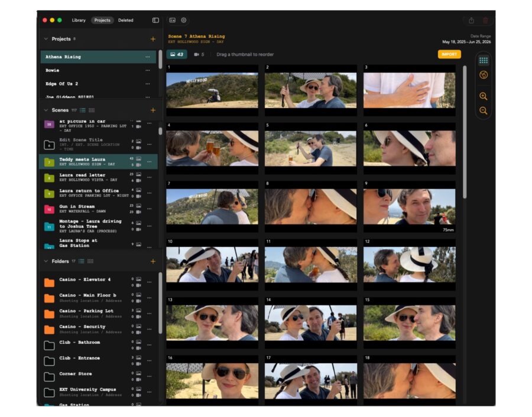The height and width of the screenshot is (417, 532).
Task: Add a new project with plus icon
Action: pyautogui.click(x=153, y=39)
